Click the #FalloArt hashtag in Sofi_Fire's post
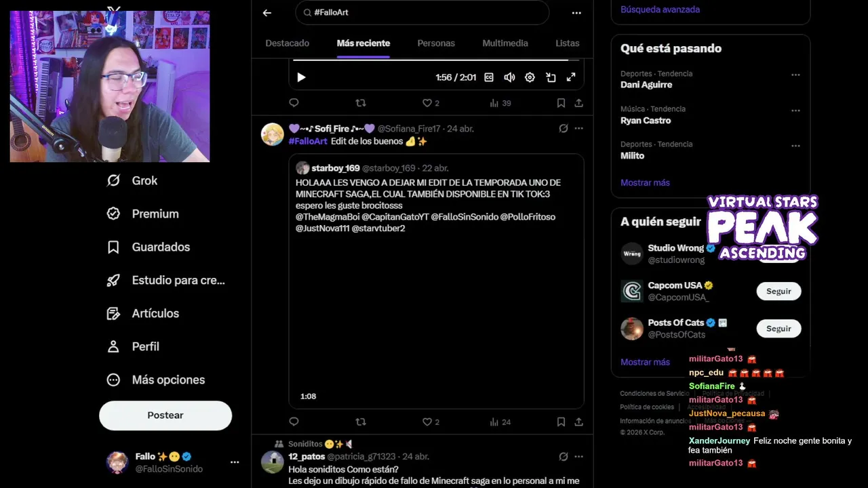Viewport: 868px width, 488px height. tap(308, 141)
